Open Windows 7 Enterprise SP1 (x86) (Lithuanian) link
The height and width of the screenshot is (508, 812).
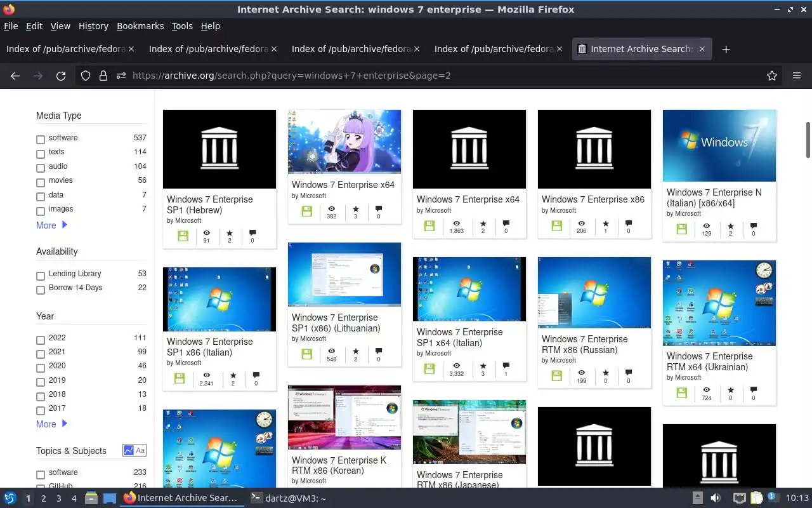(x=336, y=323)
